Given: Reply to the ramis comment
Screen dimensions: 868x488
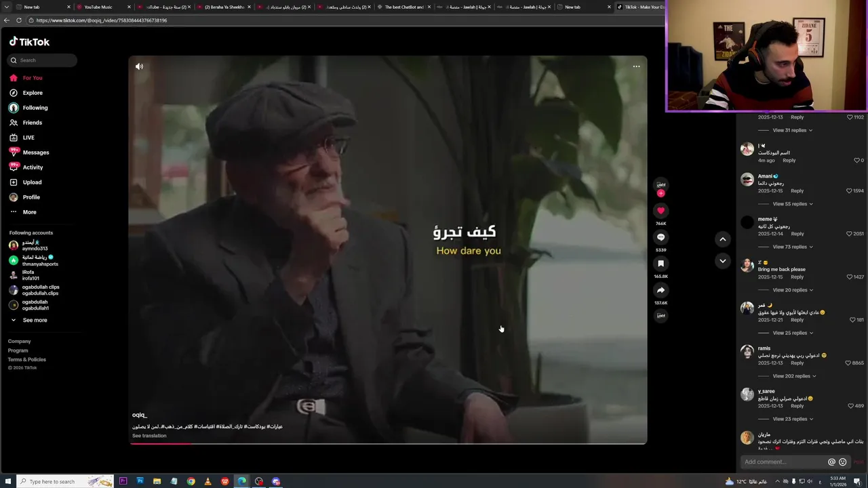Looking at the screenshot, I should pyautogui.click(x=797, y=363).
